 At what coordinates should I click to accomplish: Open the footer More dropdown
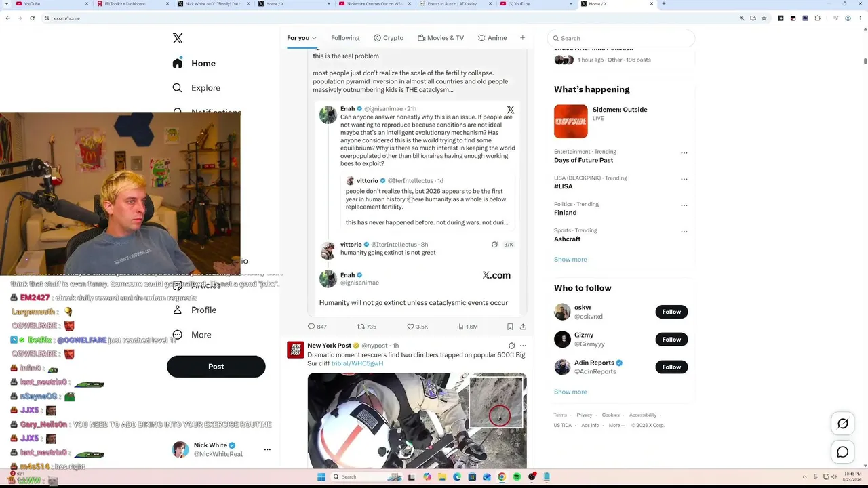[x=616, y=426]
